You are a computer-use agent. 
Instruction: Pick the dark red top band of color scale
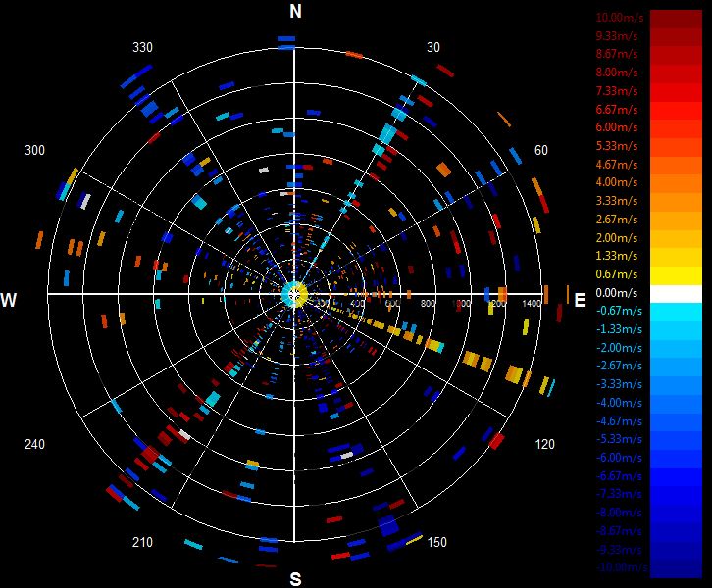click(x=676, y=19)
